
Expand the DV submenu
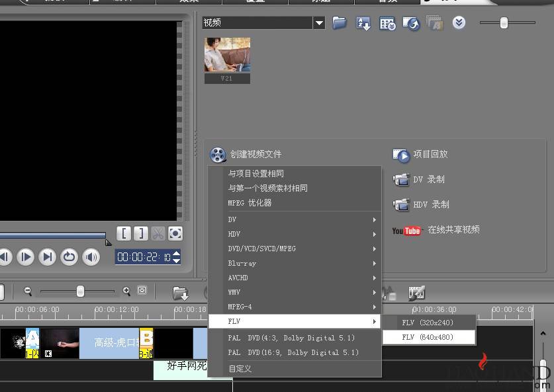tap(295, 219)
